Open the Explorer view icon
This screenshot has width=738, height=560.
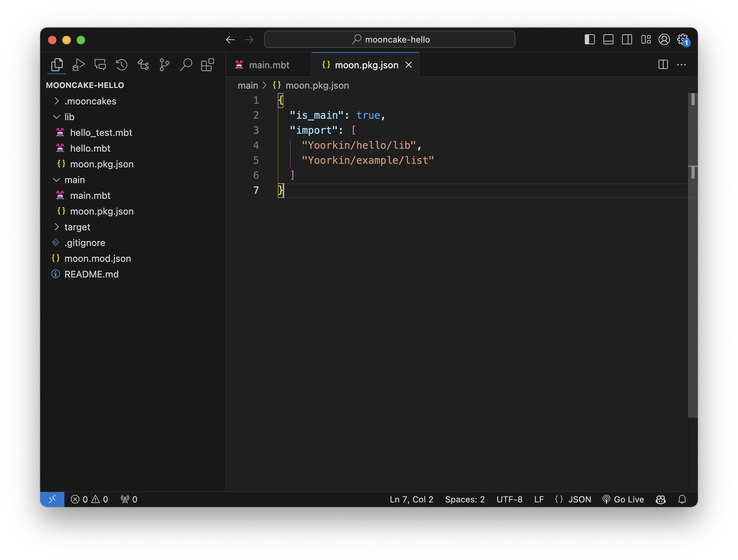point(57,65)
